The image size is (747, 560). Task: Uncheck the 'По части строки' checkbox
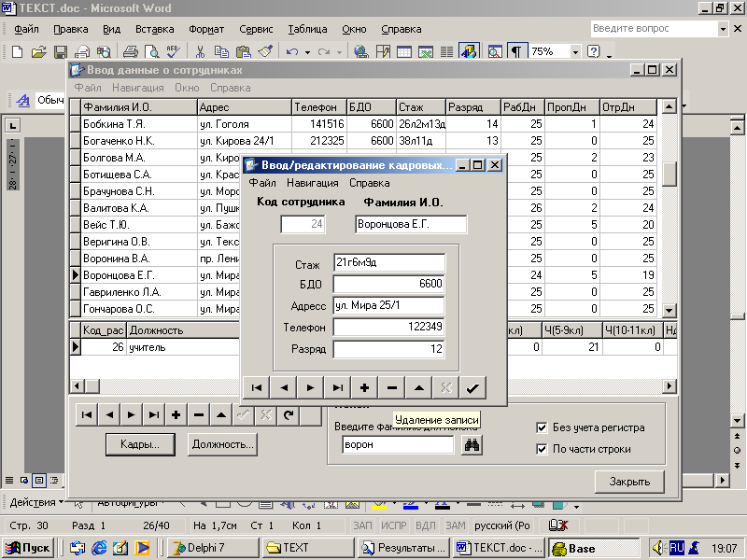coord(542,449)
